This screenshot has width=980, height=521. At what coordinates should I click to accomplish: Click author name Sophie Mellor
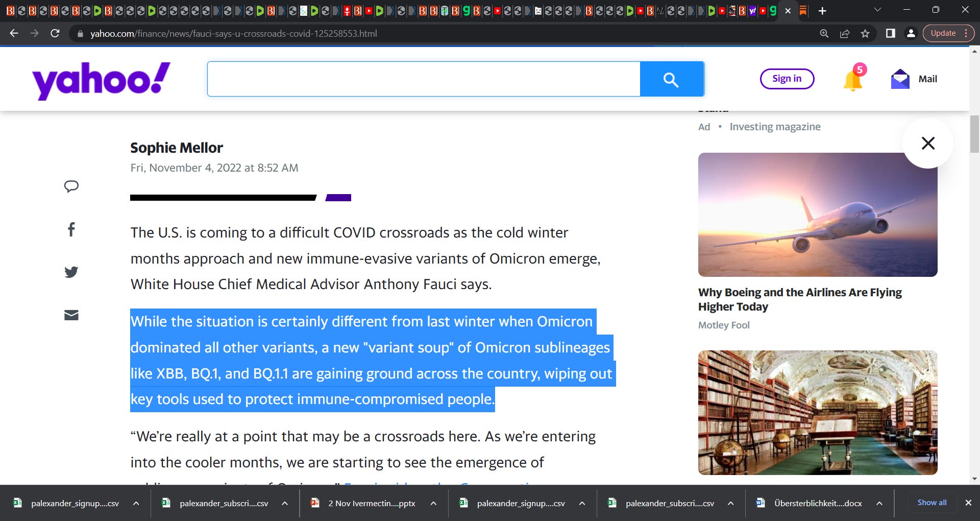(177, 148)
